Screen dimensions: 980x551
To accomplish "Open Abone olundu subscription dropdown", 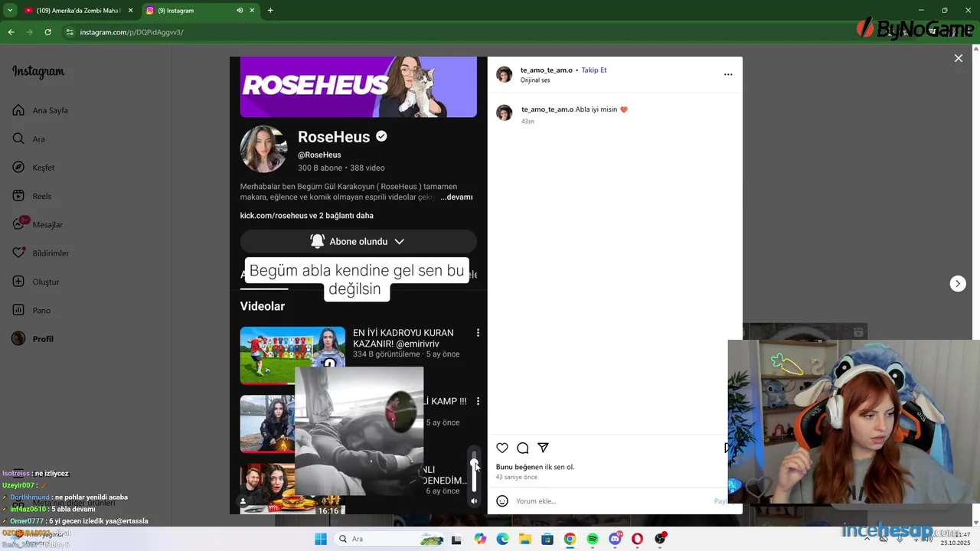I will click(358, 241).
